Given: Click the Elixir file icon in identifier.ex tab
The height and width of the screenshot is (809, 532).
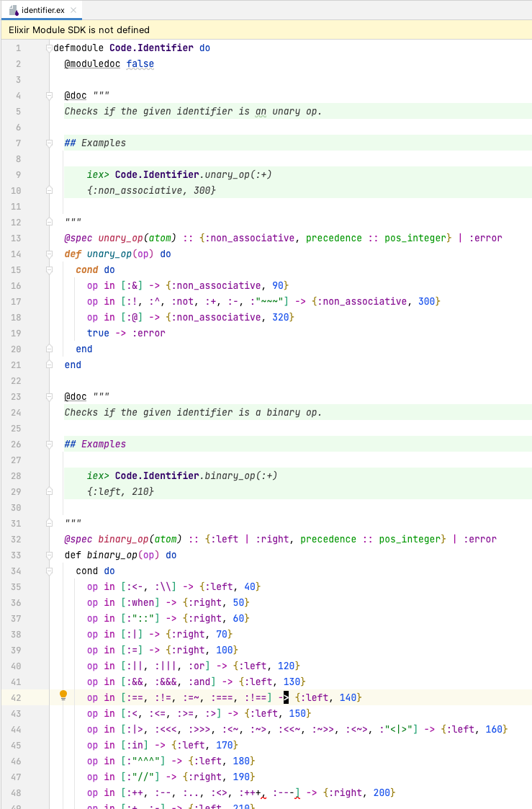Looking at the screenshot, I should [x=14, y=10].
